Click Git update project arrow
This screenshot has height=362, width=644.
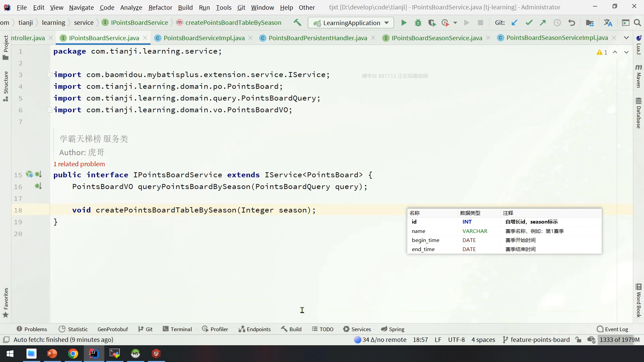(514, 23)
